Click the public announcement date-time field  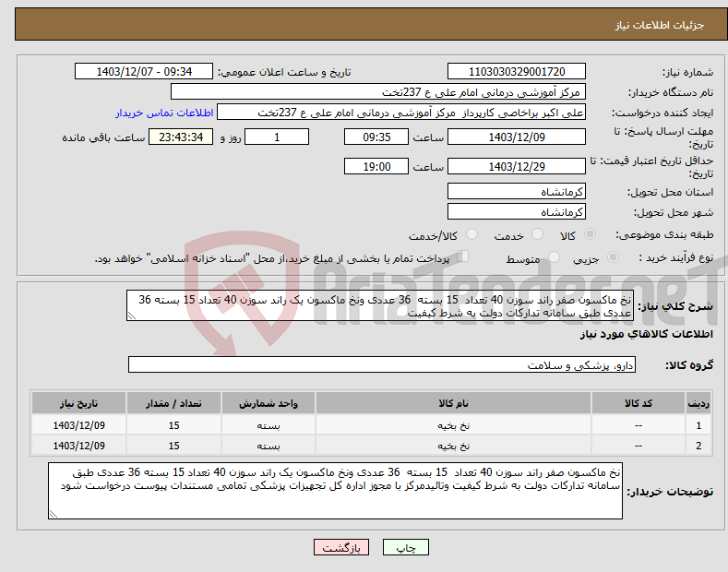pyautogui.click(x=143, y=72)
